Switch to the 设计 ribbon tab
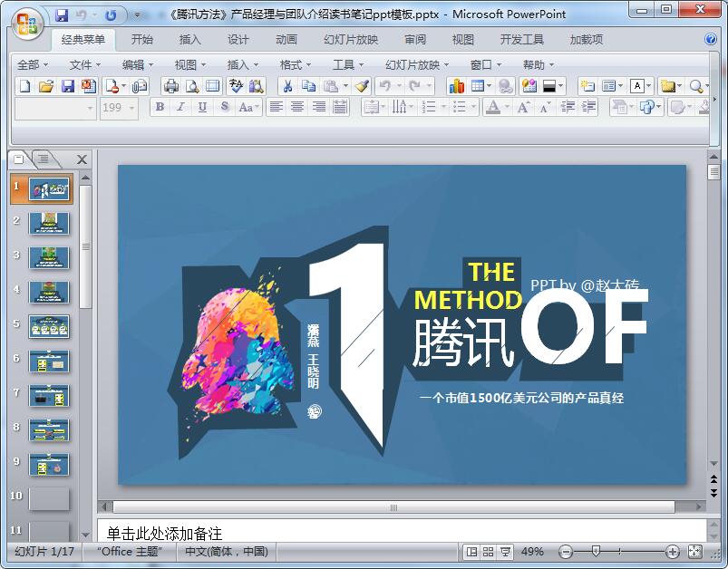The width and height of the screenshot is (728, 569). coord(238,40)
